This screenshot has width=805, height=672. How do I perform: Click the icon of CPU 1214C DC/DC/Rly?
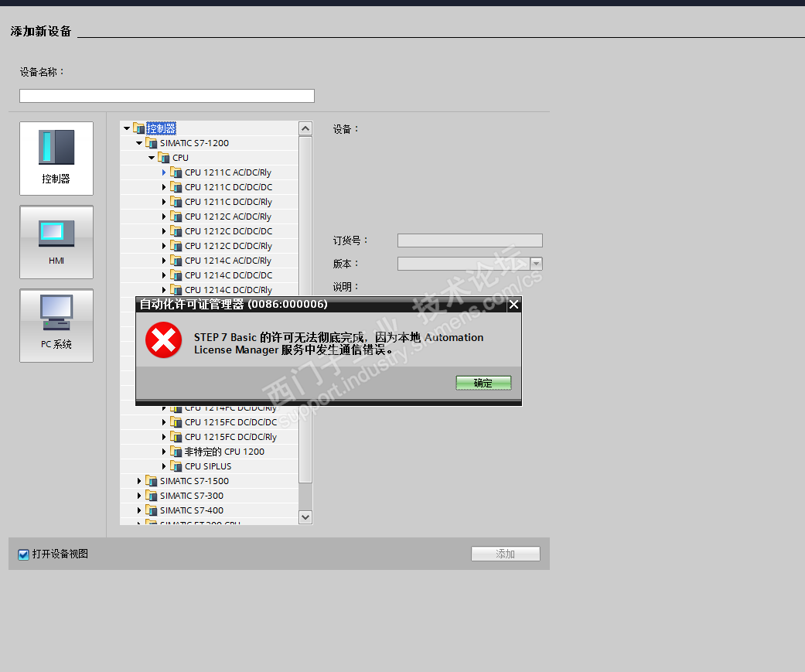pos(176,289)
